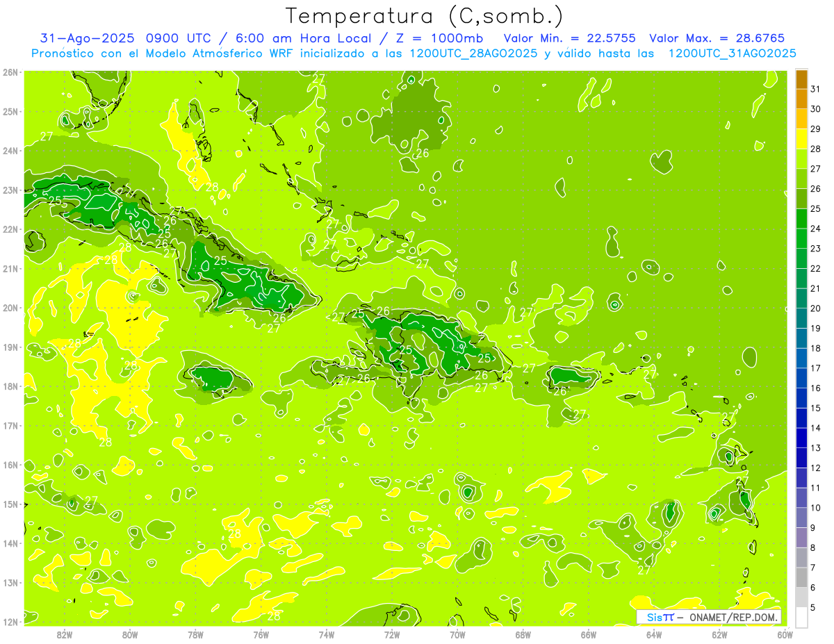834x644 pixels.
Task: Click the legend swatch between 25 and 26
Action: tap(801, 199)
